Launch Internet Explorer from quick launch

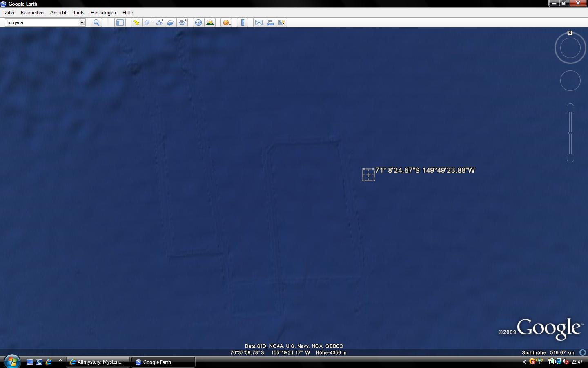click(49, 362)
